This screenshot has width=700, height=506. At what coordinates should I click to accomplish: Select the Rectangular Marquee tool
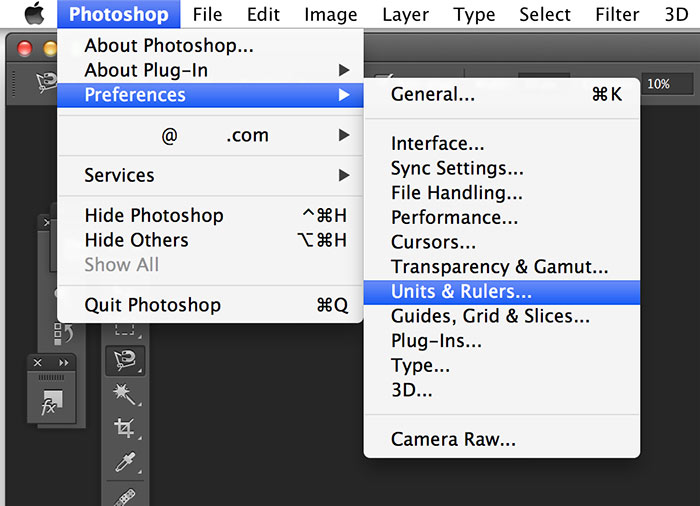click(125, 331)
